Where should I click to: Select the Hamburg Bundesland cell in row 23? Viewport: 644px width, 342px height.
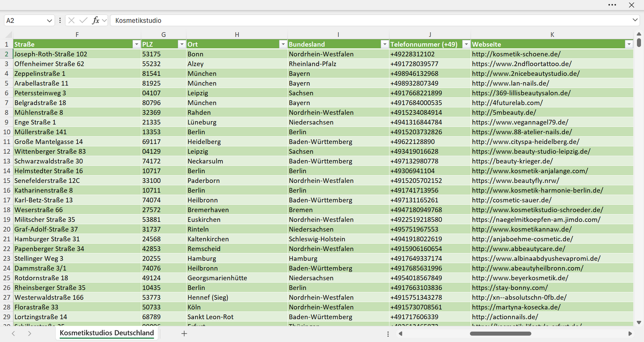click(x=338, y=259)
